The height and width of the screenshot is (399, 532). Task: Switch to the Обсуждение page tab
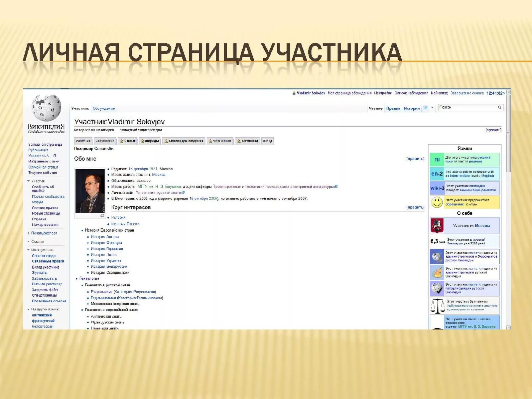(x=104, y=108)
